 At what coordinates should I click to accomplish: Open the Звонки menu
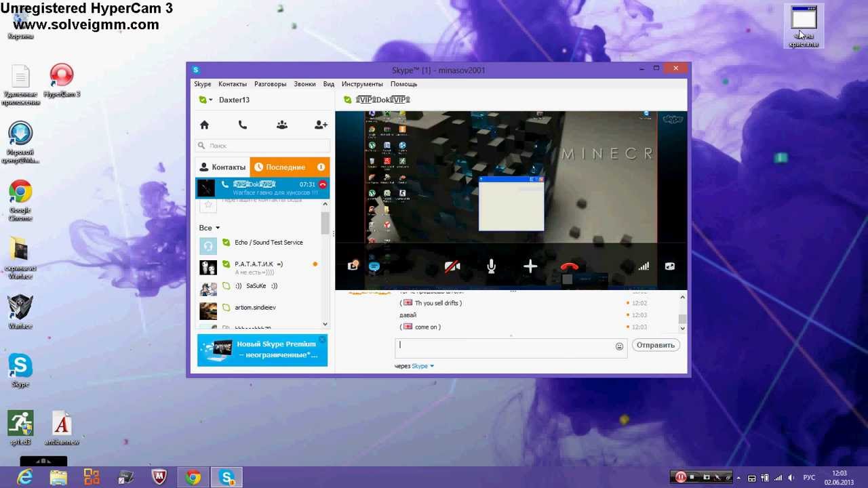pos(304,84)
